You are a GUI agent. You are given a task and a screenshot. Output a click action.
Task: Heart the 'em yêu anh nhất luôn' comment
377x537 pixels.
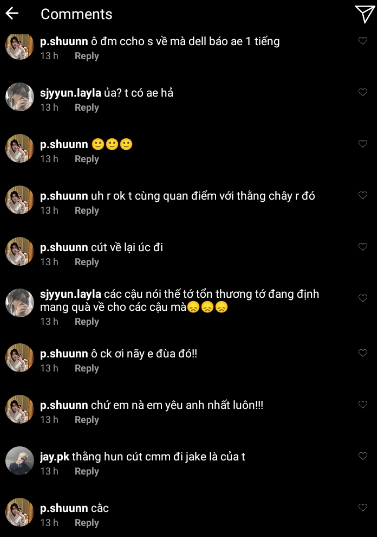(362, 404)
